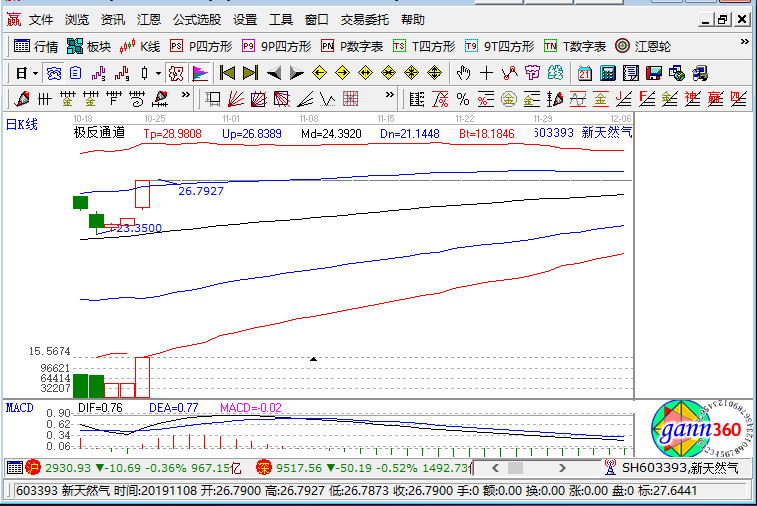The height and width of the screenshot is (506, 757).
Task: Click the 行情 quotes button
Action: tap(36, 46)
